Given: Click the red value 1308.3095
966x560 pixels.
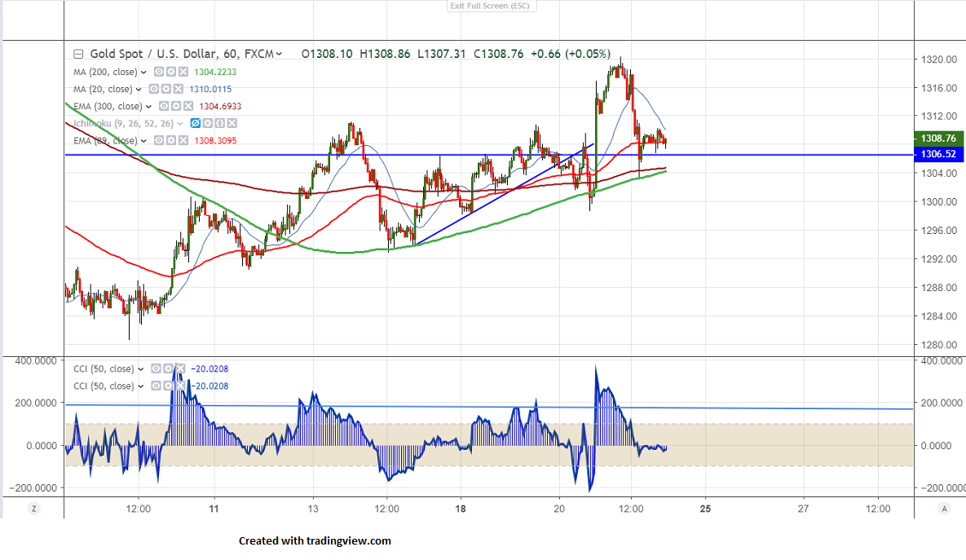Looking at the screenshot, I should coord(215,140).
